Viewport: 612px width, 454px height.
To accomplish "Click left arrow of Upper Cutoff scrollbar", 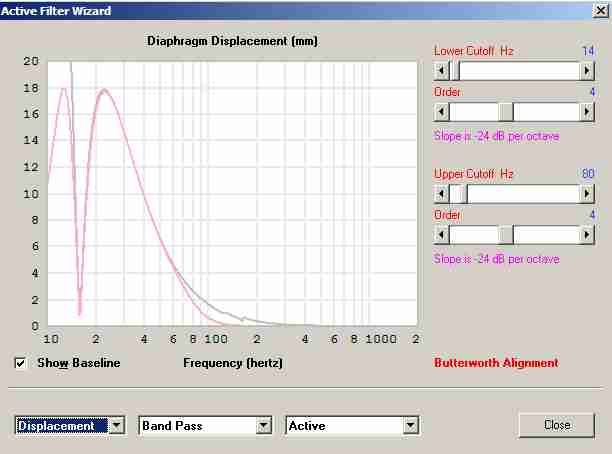I will [441, 194].
